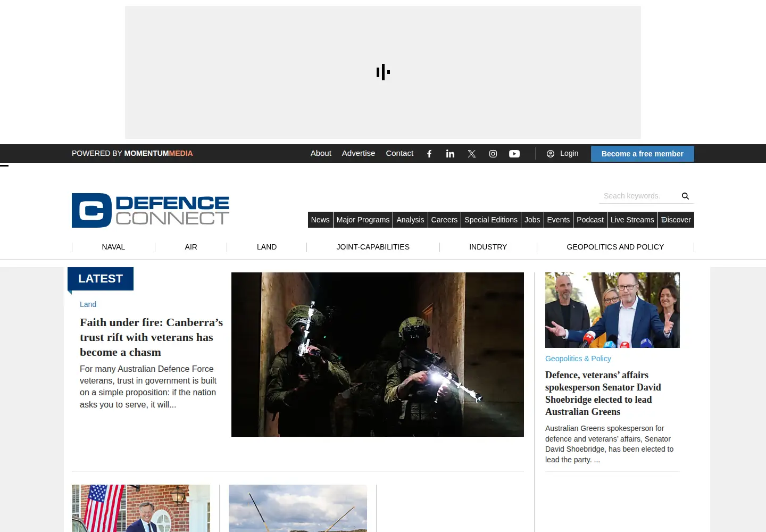This screenshot has width=766, height=532.
Task: Go to the LAND section
Action: click(267, 247)
